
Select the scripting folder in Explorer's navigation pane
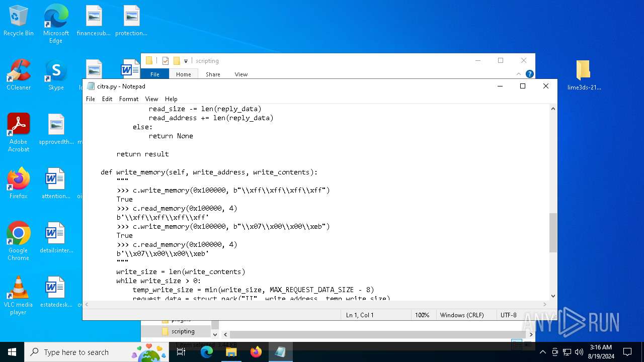(183, 331)
